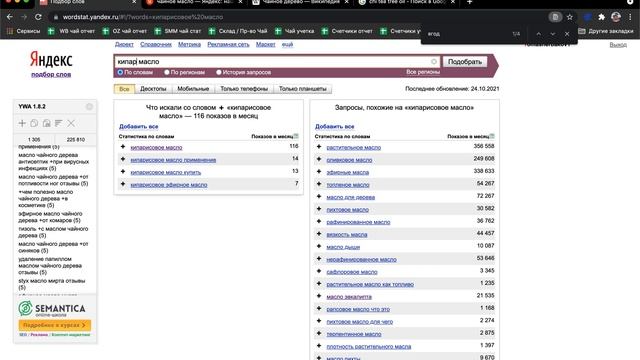
Task: Click the orange Semantica courses button
Action: click(55, 325)
